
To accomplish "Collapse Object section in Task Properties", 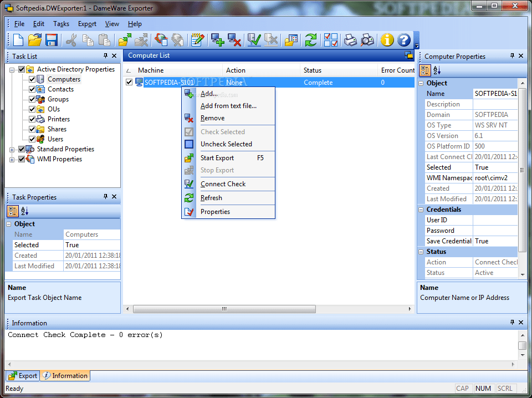I will click(9, 224).
